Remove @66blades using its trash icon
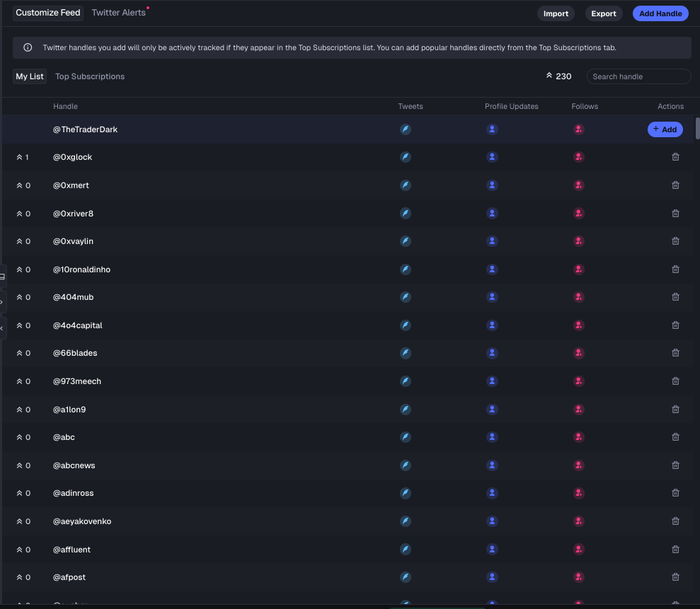The height and width of the screenshot is (609, 700). [x=675, y=353]
